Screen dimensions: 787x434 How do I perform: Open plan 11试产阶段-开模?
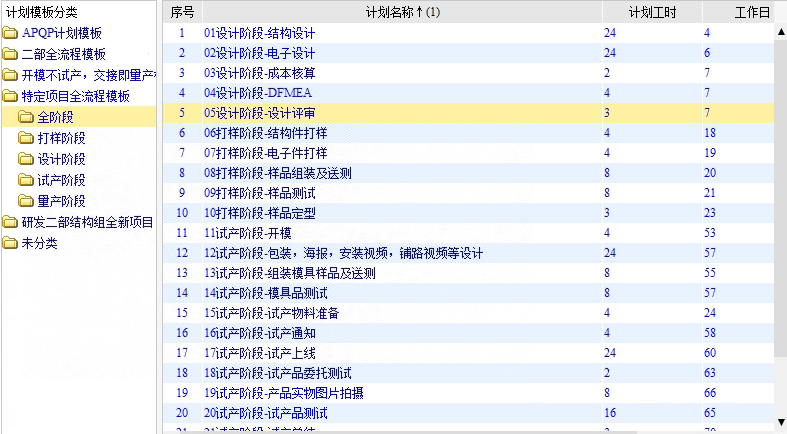tap(247, 233)
